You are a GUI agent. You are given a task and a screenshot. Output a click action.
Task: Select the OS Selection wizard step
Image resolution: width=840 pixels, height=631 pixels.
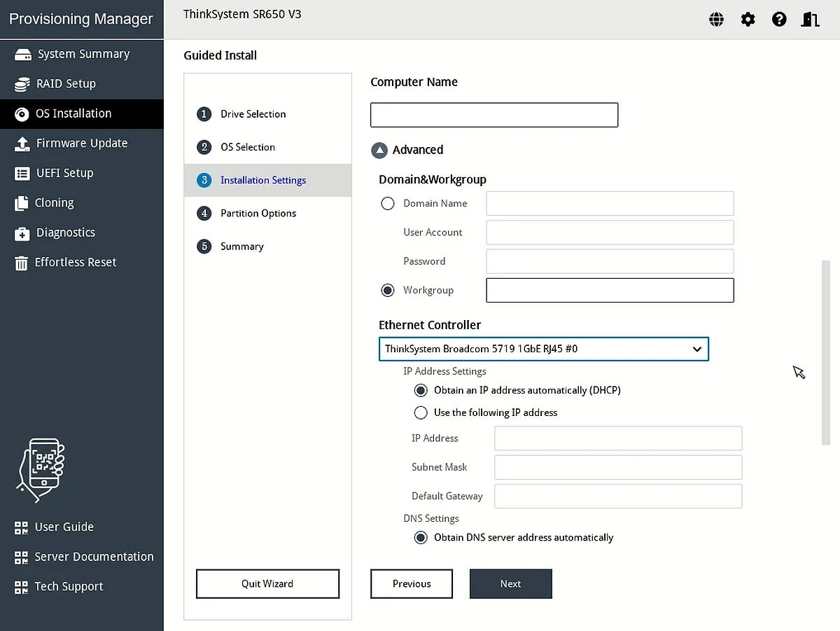point(267,147)
